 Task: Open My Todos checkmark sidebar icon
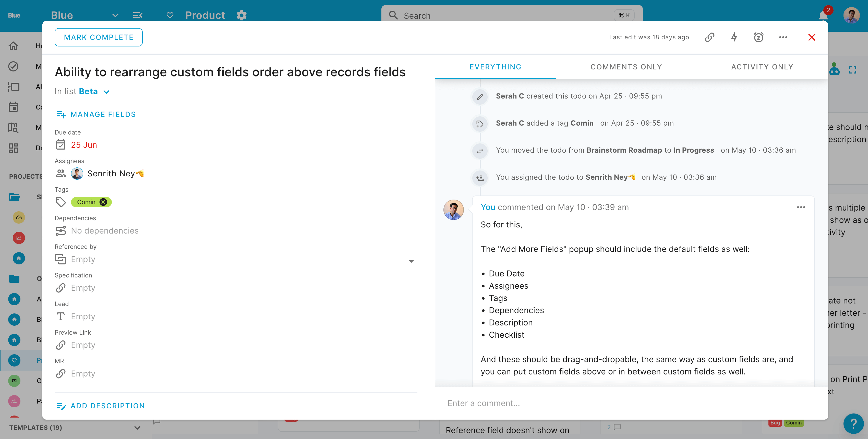point(13,66)
